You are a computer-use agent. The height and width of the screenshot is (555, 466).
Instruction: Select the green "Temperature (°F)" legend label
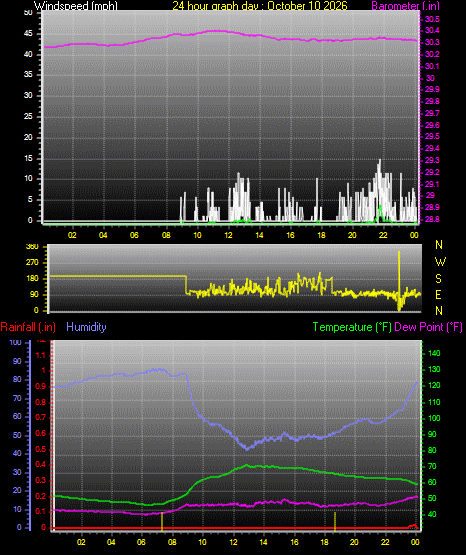click(x=352, y=327)
